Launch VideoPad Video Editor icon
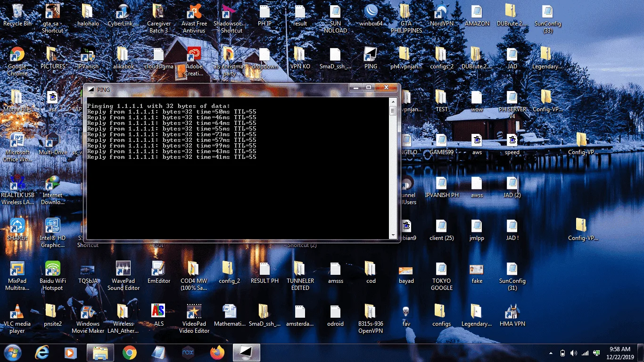Screen dimensions: 644x362 click(x=194, y=319)
